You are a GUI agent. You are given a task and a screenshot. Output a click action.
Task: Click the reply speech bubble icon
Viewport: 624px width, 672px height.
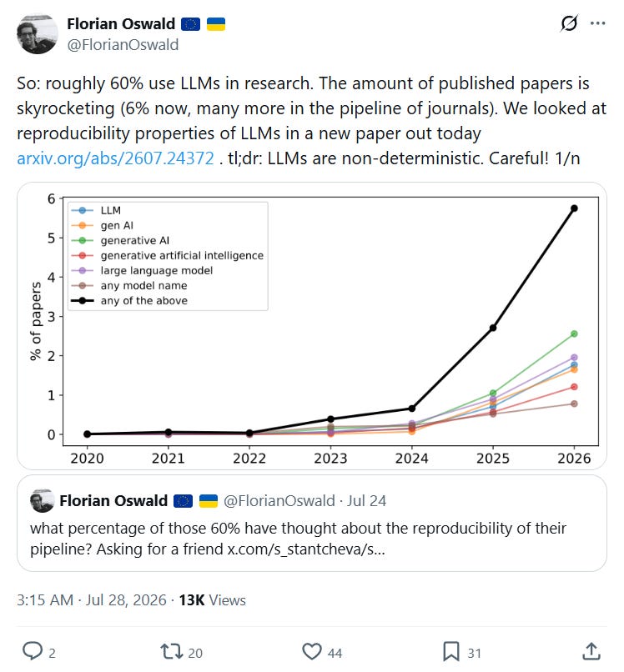point(33,651)
